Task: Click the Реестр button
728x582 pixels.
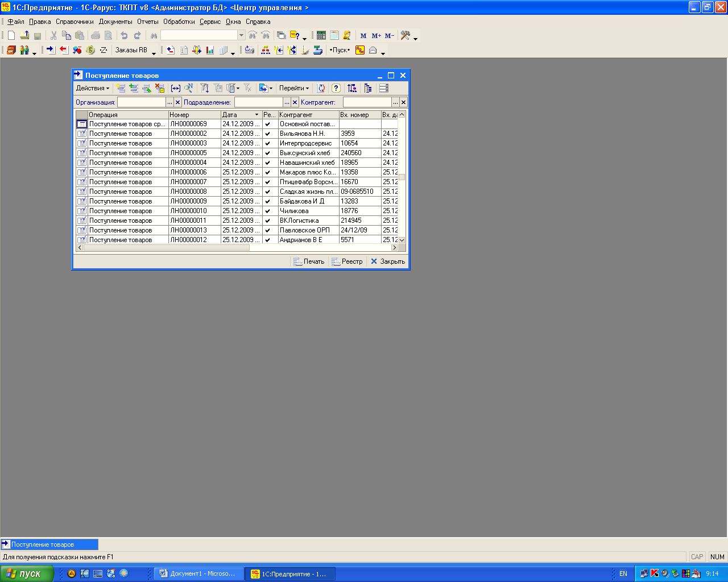Action: pos(347,261)
